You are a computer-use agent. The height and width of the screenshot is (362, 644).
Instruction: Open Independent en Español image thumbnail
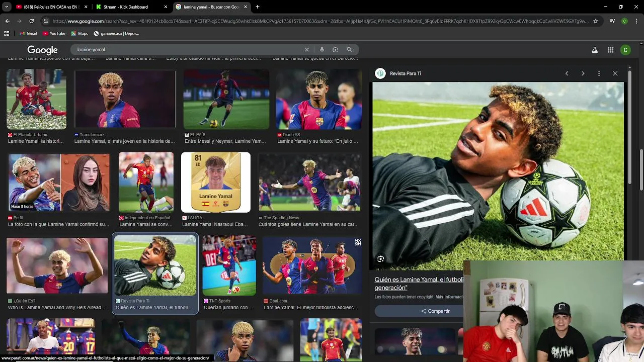coord(146,183)
